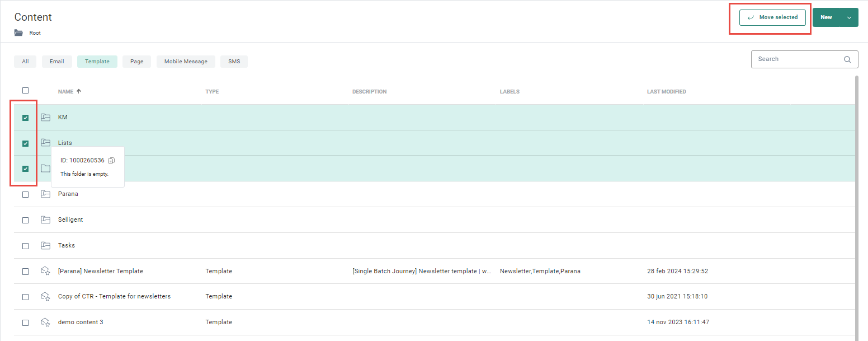This screenshot has height=341, width=868.
Task: Click the Tasks folder icon
Action: [46, 245]
